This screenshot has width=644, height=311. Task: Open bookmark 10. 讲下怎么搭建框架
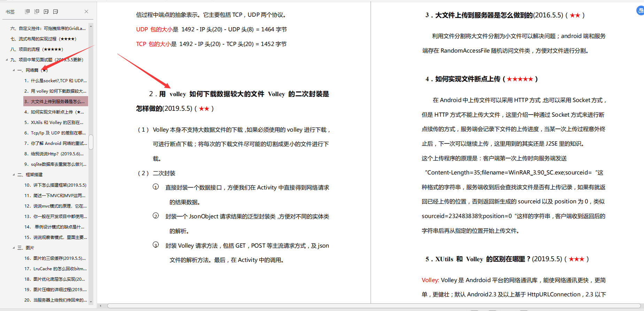tap(55, 185)
